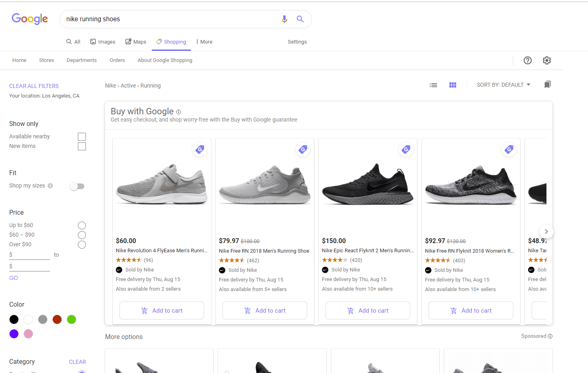Click 'Also available from 10+ sellers' under Epic React
The height and width of the screenshot is (373, 588).
coord(357,289)
